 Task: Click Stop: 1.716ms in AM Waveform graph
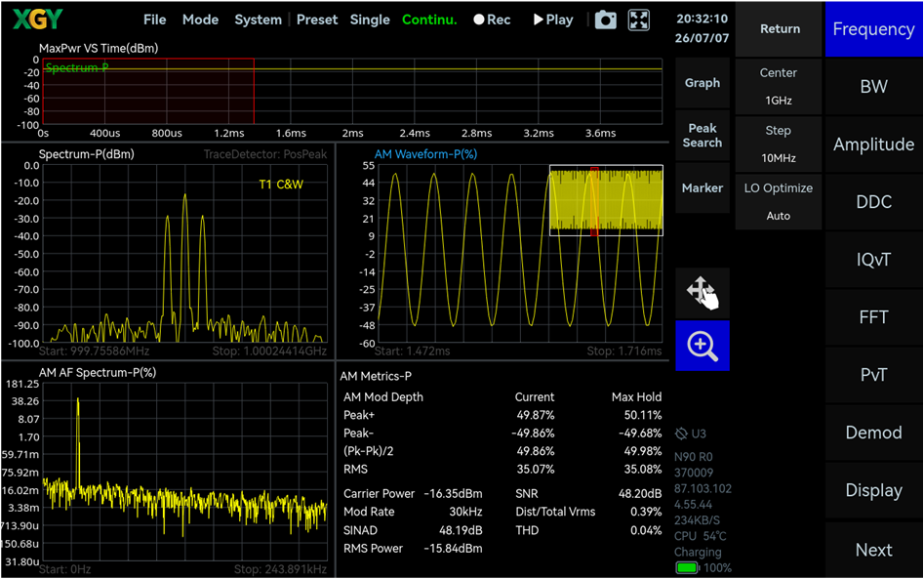click(x=624, y=352)
